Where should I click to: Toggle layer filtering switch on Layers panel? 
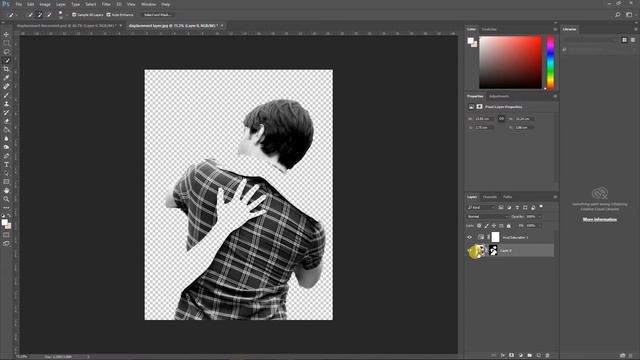[x=541, y=207]
